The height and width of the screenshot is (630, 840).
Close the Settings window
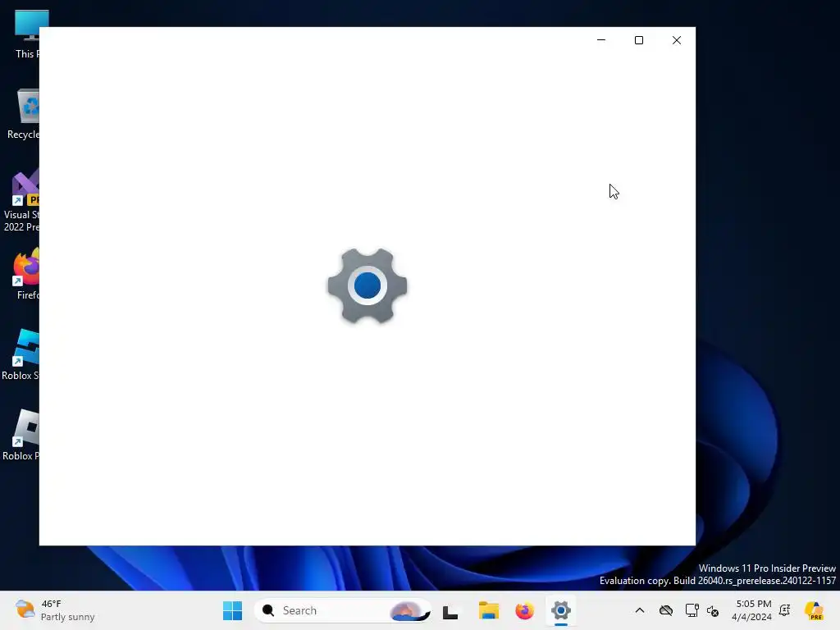(677, 40)
